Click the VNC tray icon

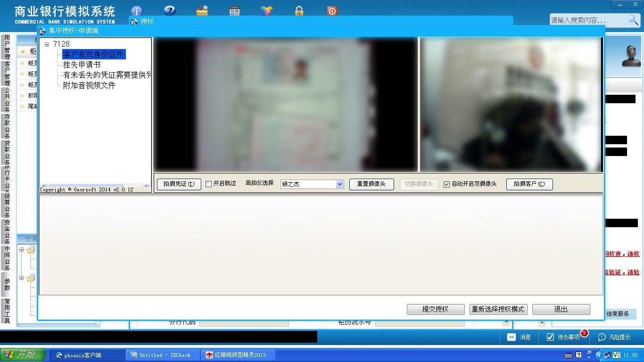617,355
